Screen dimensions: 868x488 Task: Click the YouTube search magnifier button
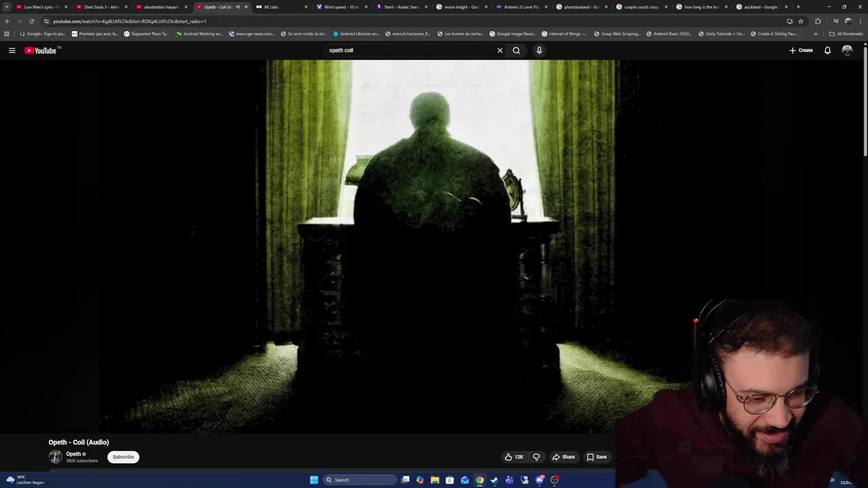[516, 50]
